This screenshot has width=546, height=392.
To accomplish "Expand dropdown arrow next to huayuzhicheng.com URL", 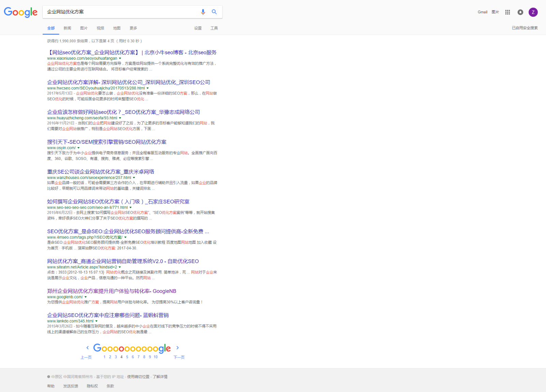I will (x=120, y=118).
